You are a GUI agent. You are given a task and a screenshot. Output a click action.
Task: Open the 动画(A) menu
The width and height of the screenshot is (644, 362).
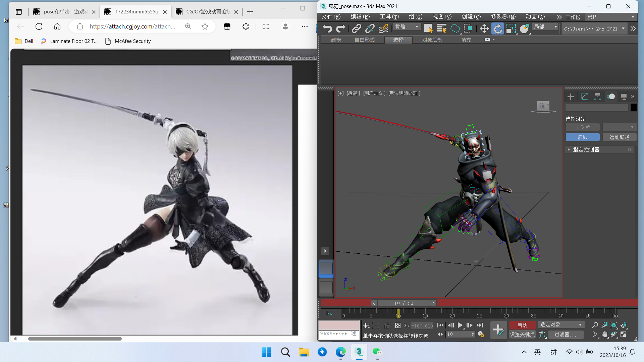[535, 17]
